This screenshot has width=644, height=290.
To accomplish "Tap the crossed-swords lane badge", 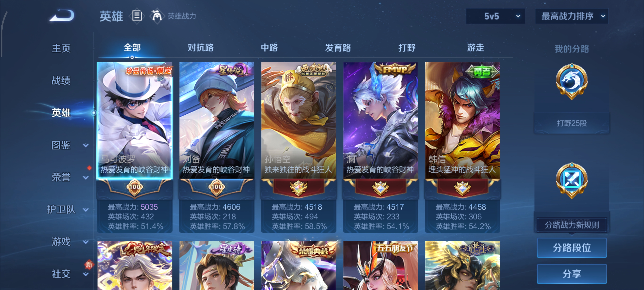I will click(x=572, y=180).
